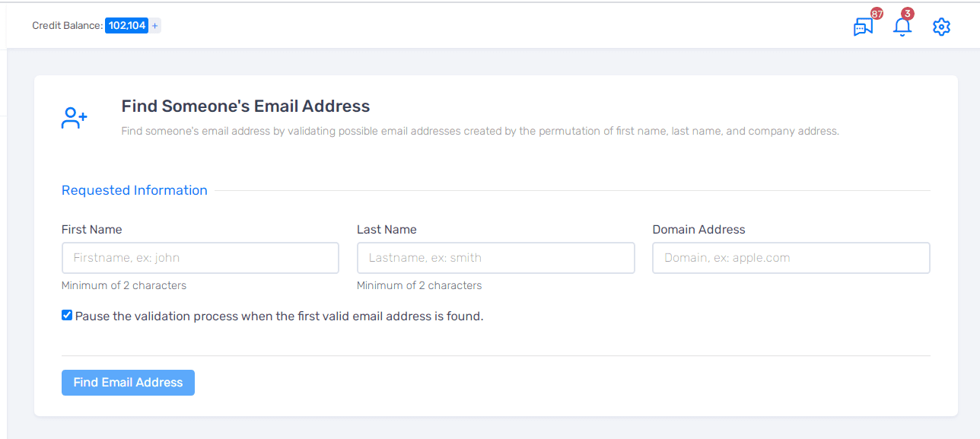Viewport: 980px width, 439px height.
Task: Open the settings gear icon
Action: tap(941, 27)
